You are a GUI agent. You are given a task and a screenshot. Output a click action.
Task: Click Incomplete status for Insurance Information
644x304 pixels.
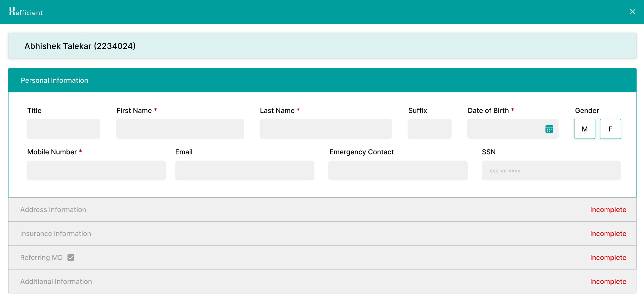coord(608,233)
